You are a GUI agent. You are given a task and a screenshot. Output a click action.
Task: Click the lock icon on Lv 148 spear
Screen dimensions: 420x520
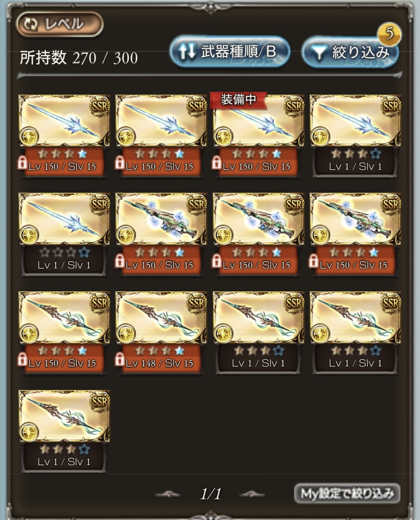pos(120,360)
